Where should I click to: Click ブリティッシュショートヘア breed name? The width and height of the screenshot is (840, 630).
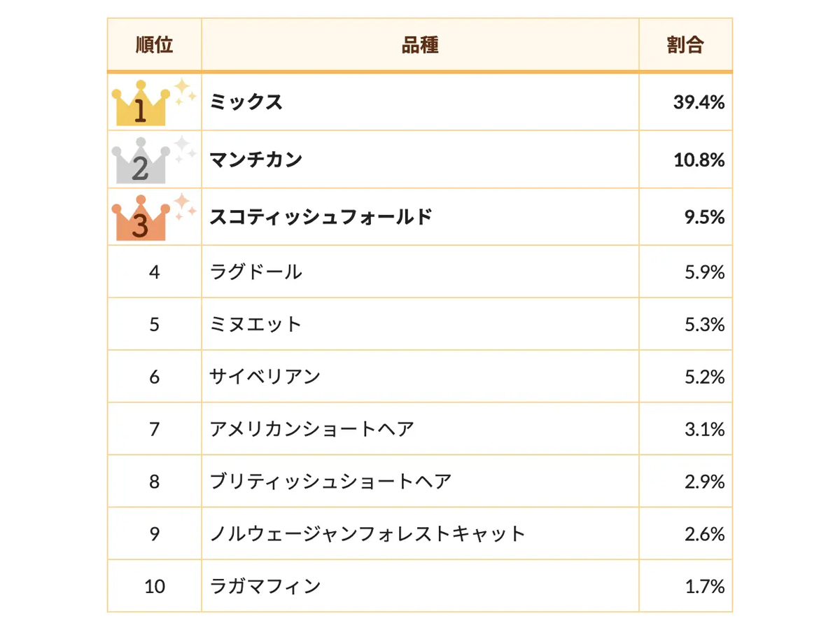(x=330, y=481)
